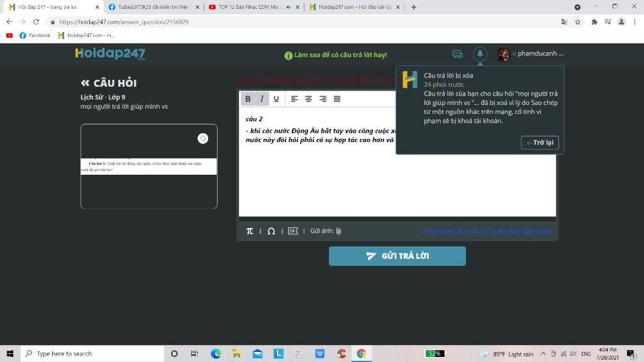Switch to the Hoidap247.com - Hỏi đáp tab
Screen dimensions: 644x362
pyautogui.click(x=354, y=7)
